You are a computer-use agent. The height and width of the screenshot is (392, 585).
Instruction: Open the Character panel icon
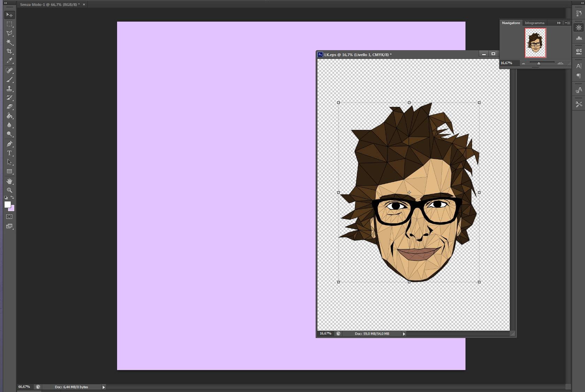coord(579,66)
